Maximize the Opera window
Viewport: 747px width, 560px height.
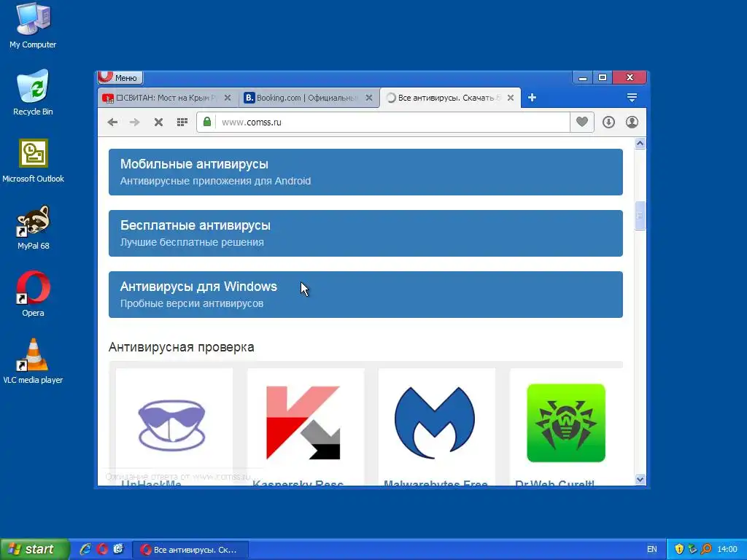[603, 77]
